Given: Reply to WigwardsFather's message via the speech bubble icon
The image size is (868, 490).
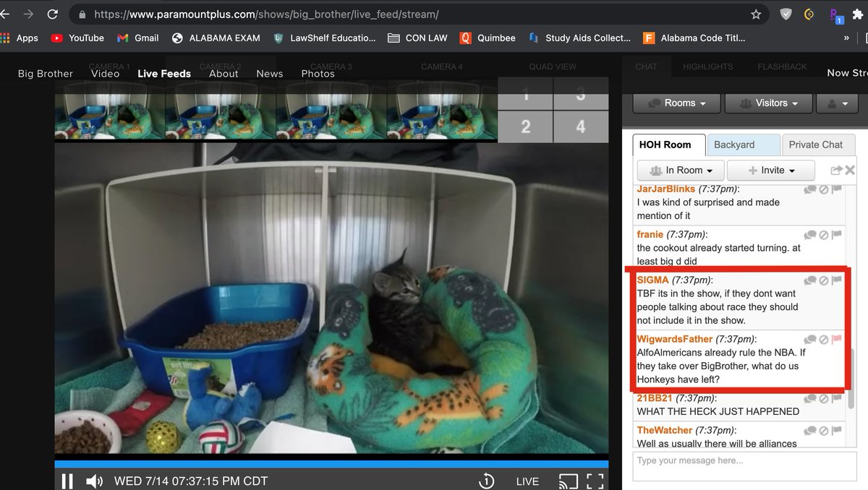Looking at the screenshot, I should point(810,340).
